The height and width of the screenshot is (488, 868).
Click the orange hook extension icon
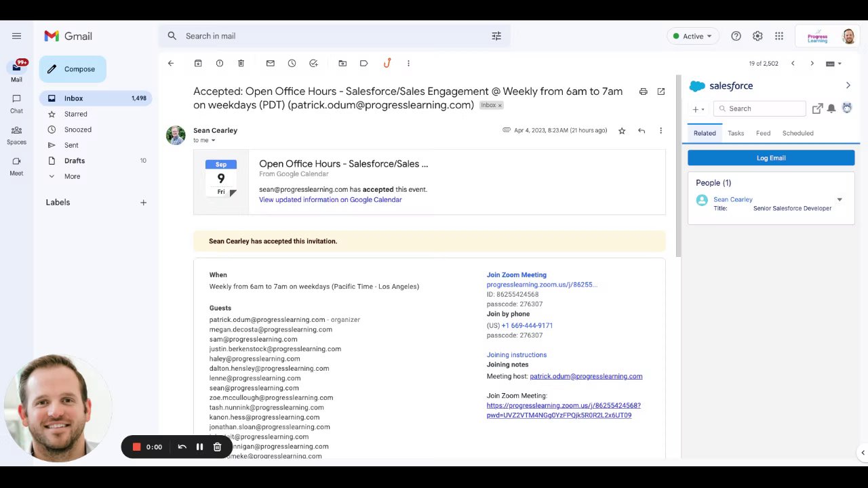pyautogui.click(x=387, y=63)
